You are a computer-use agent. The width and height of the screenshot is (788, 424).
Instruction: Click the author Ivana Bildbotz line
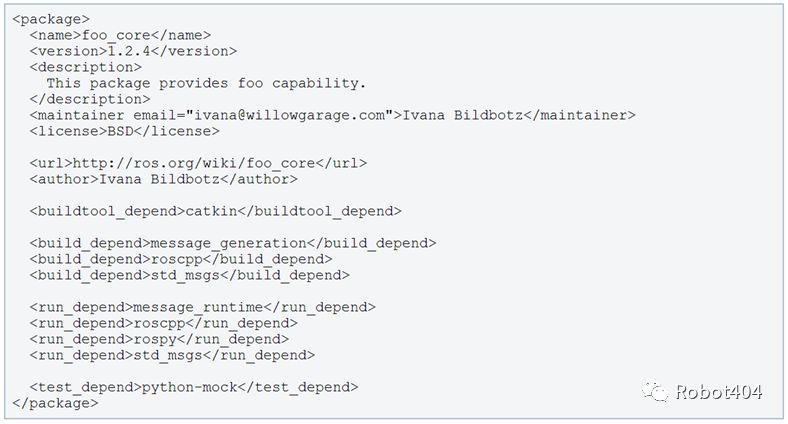[x=163, y=179]
